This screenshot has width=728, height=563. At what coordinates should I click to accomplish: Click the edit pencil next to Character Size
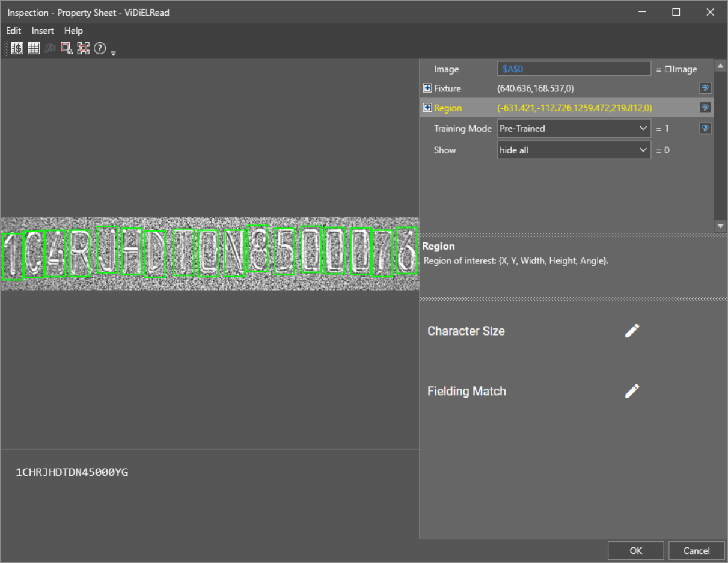632,331
